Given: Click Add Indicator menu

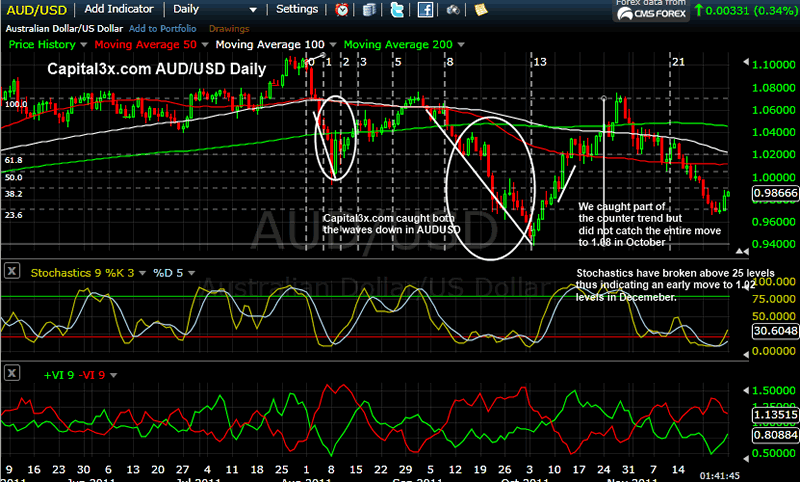Looking at the screenshot, I should click(119, 9).
